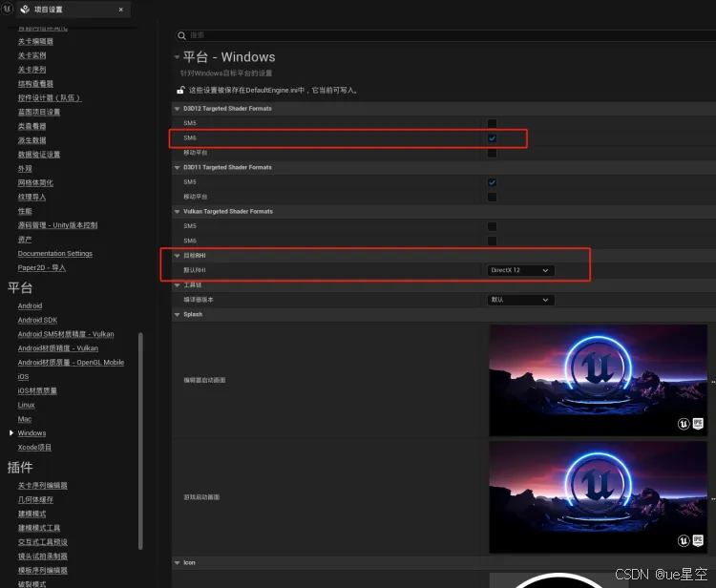The width and height of the screenshot is (716, 588).
Task: Collapse the Icon section
Action: click(x=178, y=563)
